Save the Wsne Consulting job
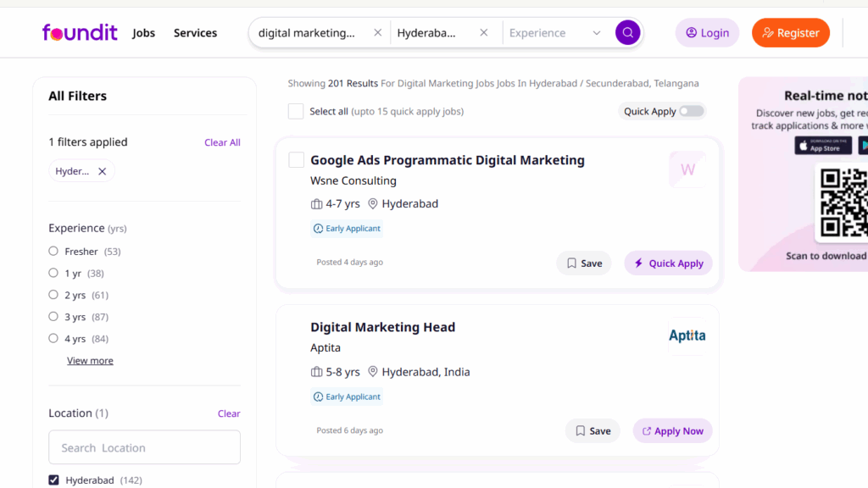 pyautogui.click(x=584, y=263)
